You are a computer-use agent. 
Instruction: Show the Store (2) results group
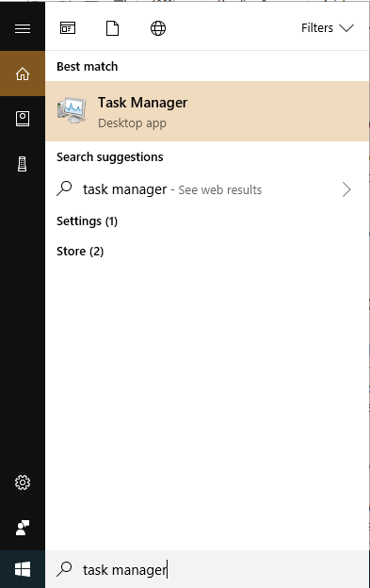80,252
